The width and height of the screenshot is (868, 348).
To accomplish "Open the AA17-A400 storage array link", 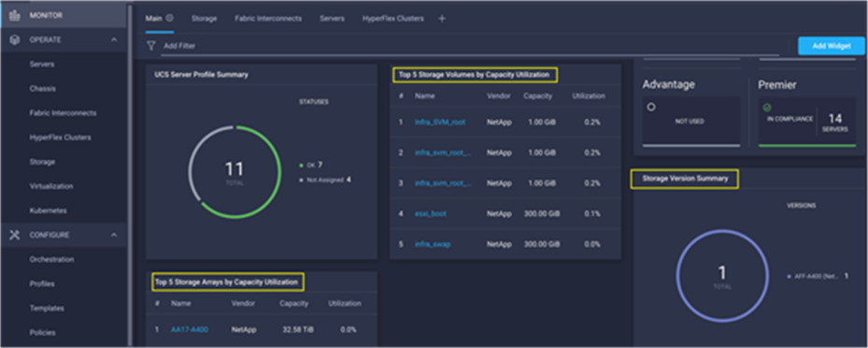I will [190, 329].
